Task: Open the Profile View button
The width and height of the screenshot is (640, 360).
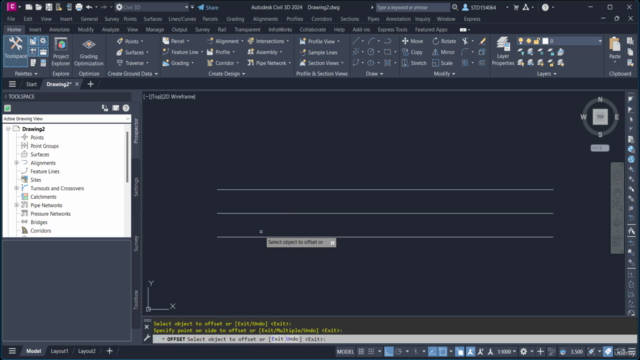Action: coord(317,41)
